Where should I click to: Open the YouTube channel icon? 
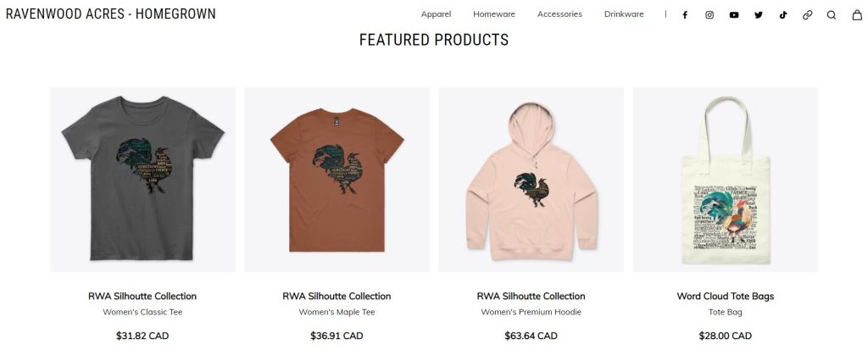coord(734,14)
